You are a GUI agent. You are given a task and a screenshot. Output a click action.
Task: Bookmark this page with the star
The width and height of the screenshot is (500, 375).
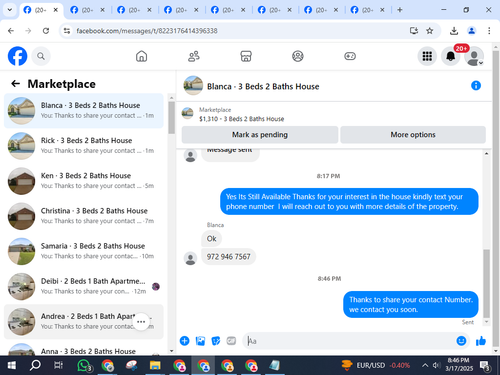pyautogui.click(x=430, y=31)
